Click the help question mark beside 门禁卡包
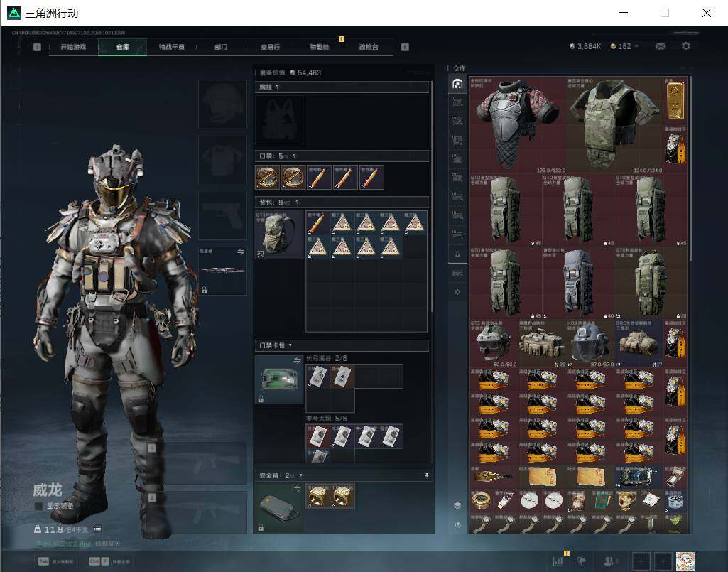 click(x=290, y=346)
